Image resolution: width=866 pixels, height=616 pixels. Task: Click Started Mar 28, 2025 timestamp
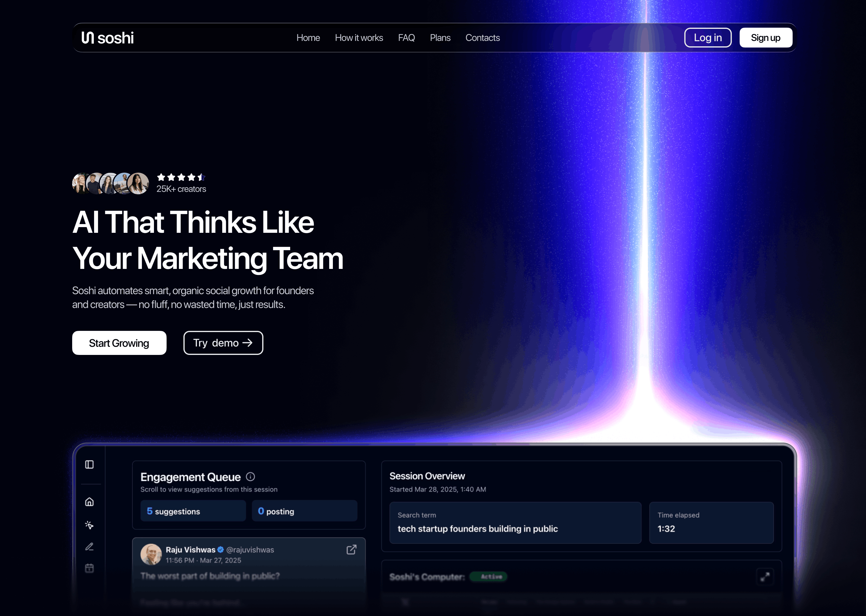[438, 489]
